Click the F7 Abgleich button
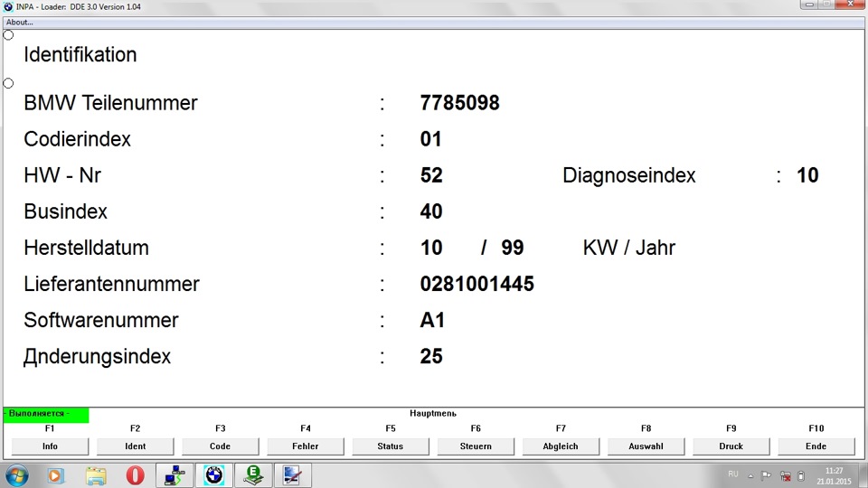 [x=561, y=446]
